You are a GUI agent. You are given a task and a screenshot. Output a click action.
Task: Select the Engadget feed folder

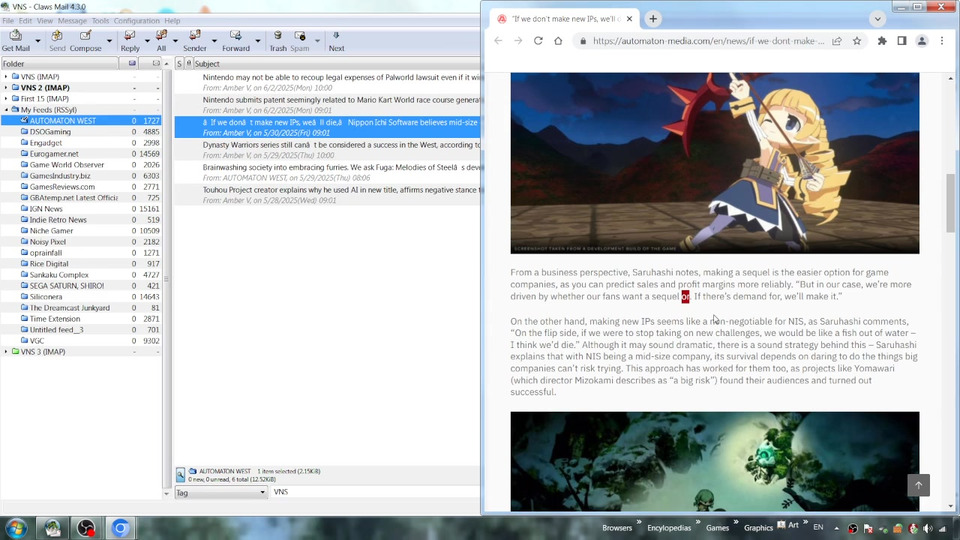tap(46, 143)
